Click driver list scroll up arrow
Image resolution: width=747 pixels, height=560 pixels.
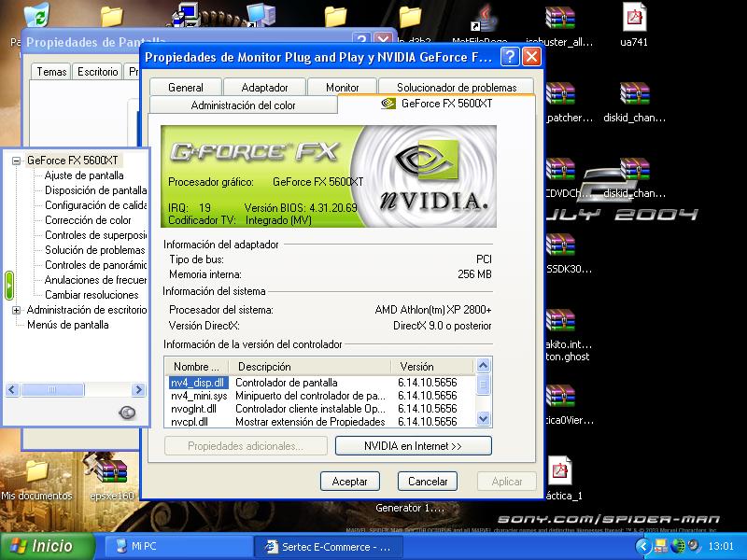point(483,366)
